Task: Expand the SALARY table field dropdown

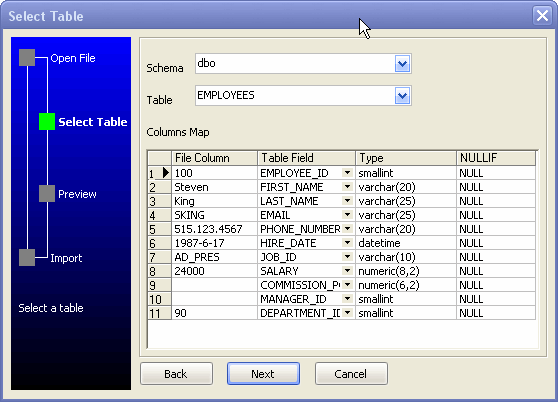Action: [347, 271]
